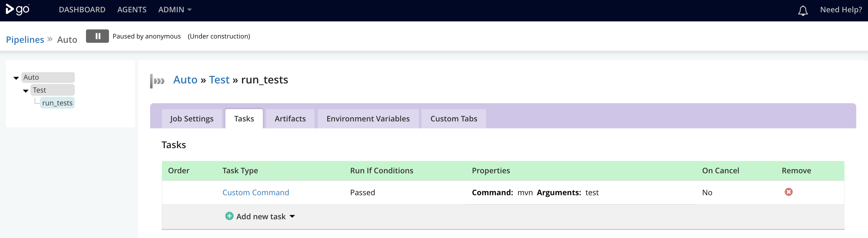Switch to the Job Settings tab
868x238 pixels.
tap(192, 119)
